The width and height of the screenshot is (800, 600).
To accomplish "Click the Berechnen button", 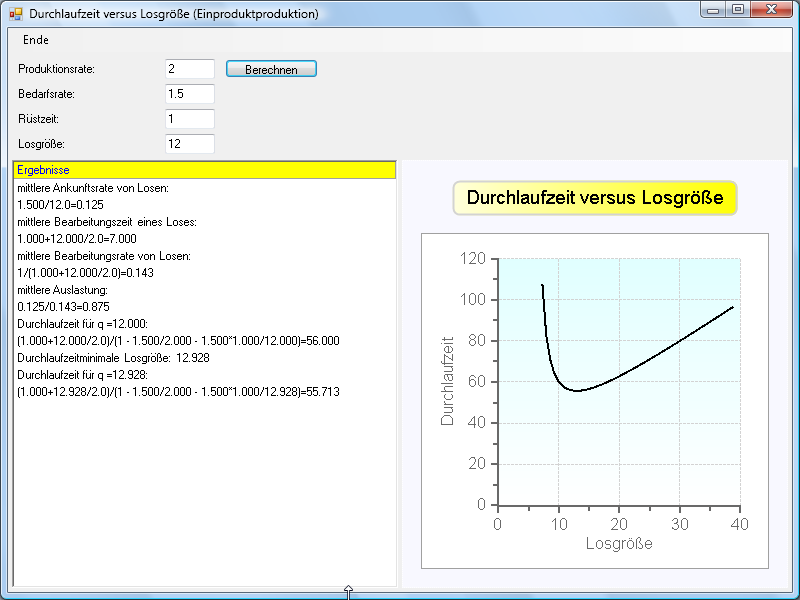I will click(271, 68).
